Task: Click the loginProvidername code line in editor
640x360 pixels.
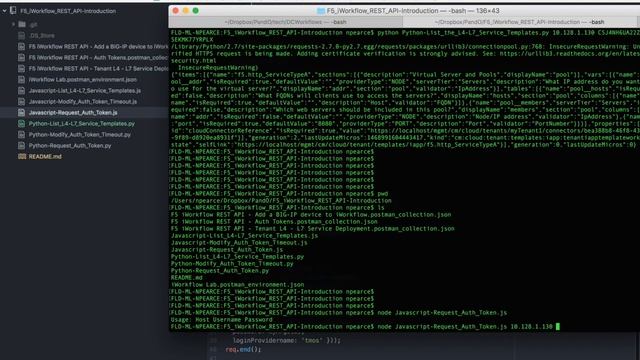Action: pyautogui.click(x=287, y=340)
